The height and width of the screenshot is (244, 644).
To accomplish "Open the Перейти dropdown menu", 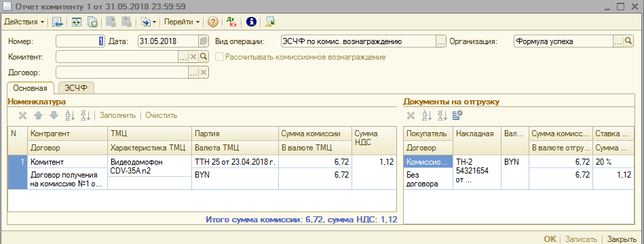I will 182,22.
